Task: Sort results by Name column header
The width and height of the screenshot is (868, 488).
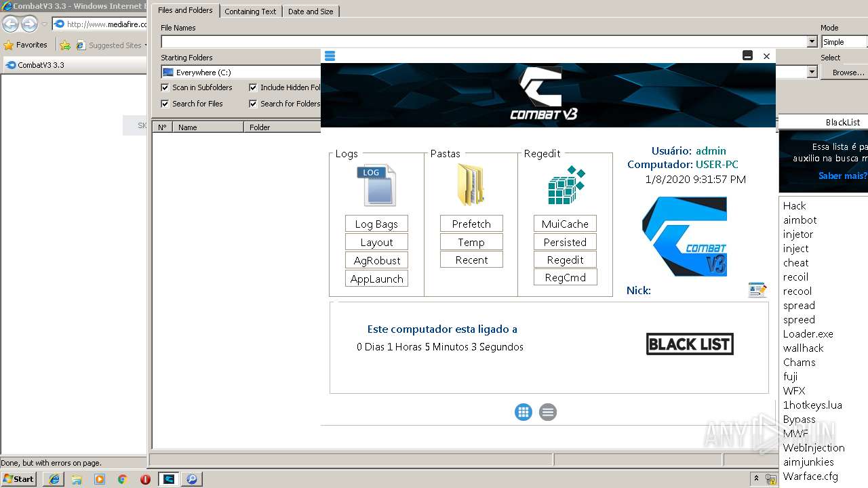Action: coord(208,127)
